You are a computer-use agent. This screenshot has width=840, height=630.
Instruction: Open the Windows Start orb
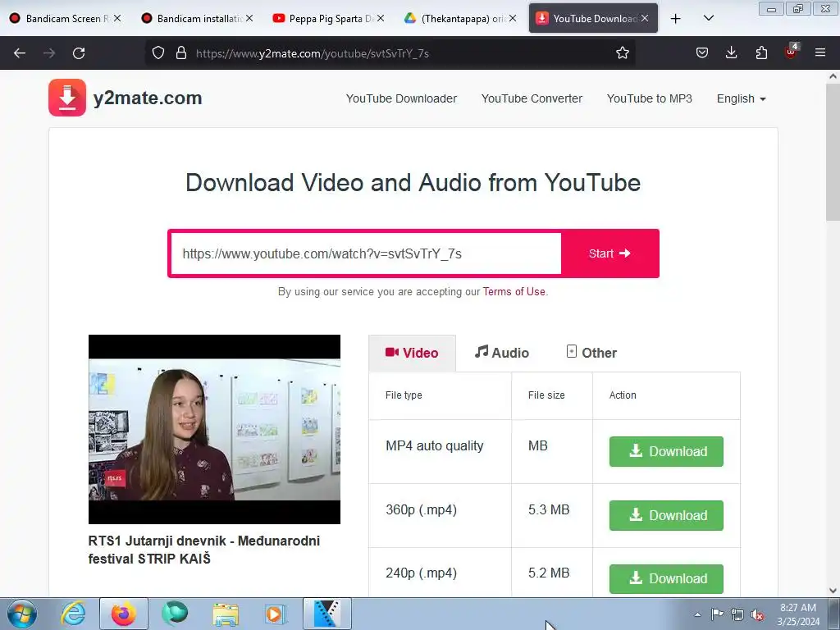pyautogui.click(x=22, y=614)
